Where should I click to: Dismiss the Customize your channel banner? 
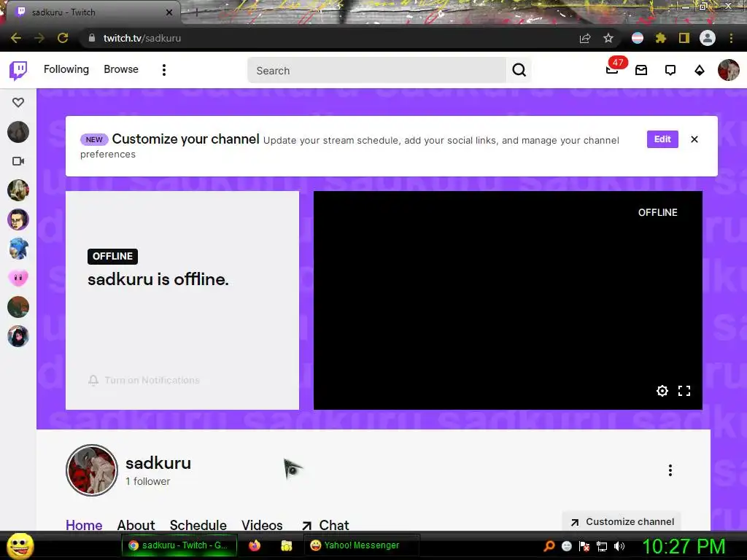coord(694,139)
